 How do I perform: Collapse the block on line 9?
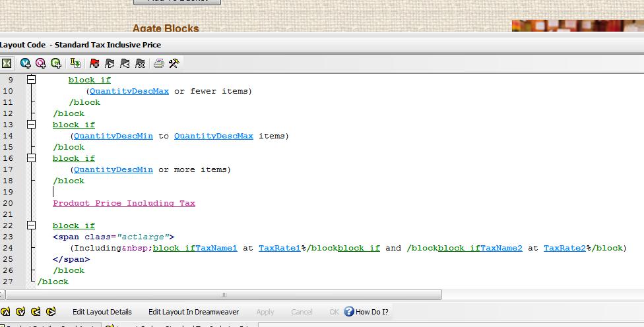pos(31,80)
